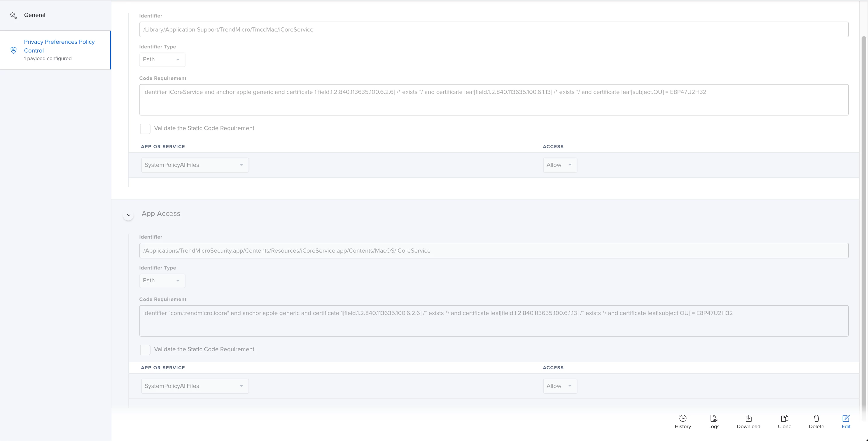
Task: Open first Identifier Type Path dropdown
Action: 162,60
